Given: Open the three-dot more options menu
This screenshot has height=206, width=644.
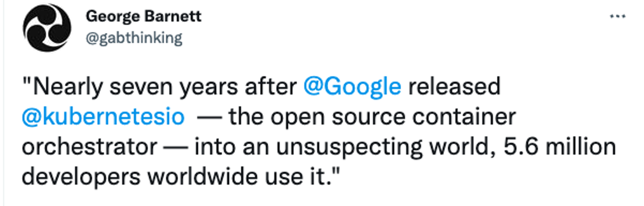Looking at the screenshot, I should point(618,16).
